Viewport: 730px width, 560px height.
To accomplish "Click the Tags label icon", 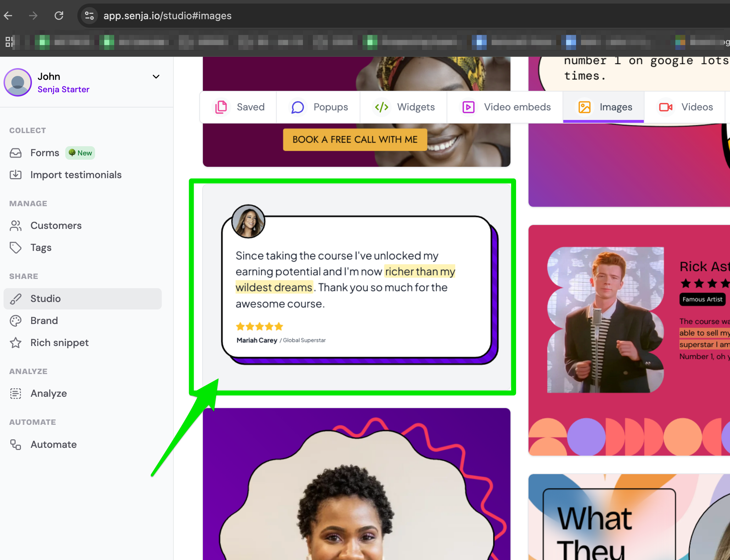I will [16, 248].
